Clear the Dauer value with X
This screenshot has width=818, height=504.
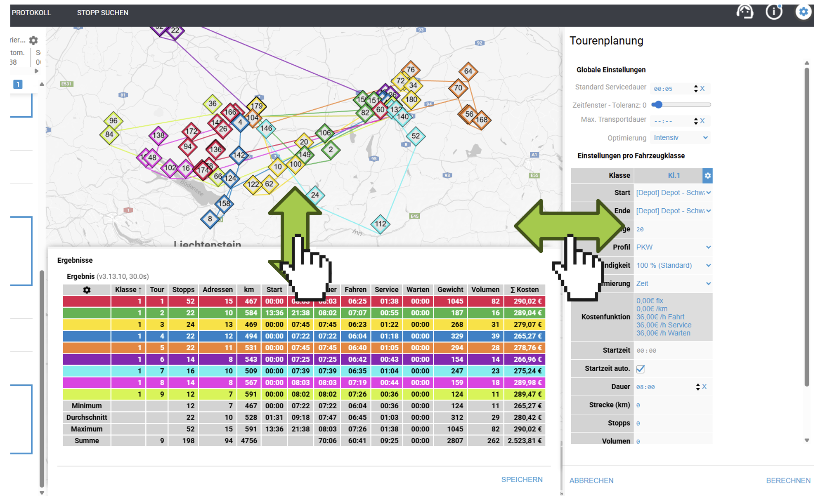[x=705, y=387]
